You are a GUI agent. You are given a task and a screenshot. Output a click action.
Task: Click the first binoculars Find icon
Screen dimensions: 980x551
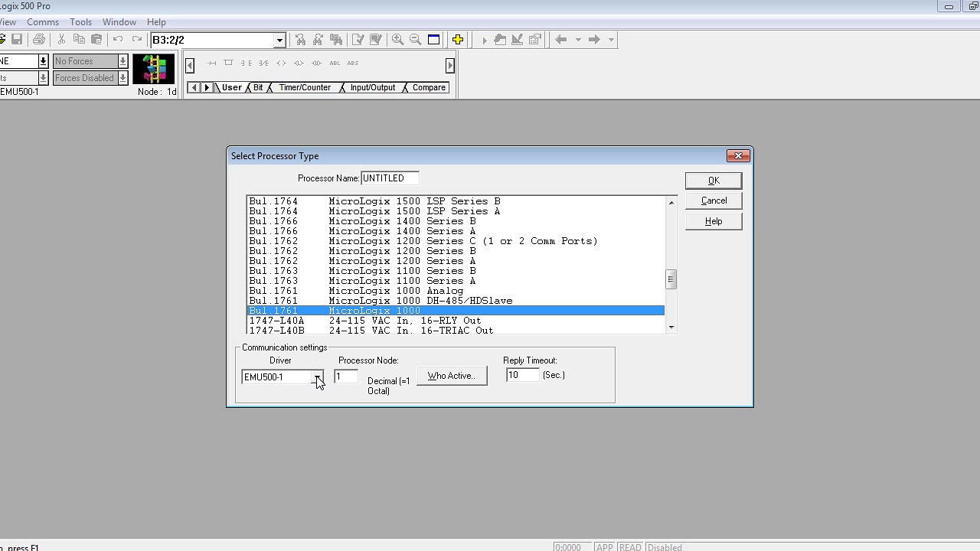point(300,40)
